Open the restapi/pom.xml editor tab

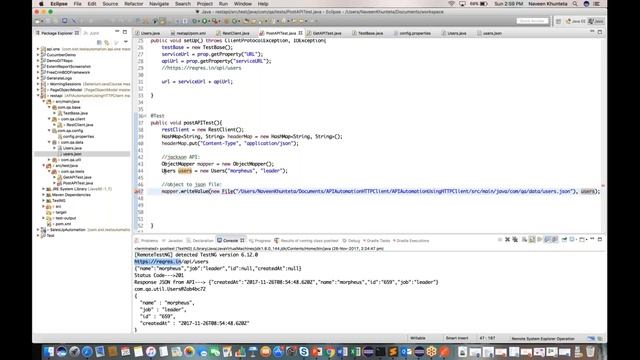[188, 33]
